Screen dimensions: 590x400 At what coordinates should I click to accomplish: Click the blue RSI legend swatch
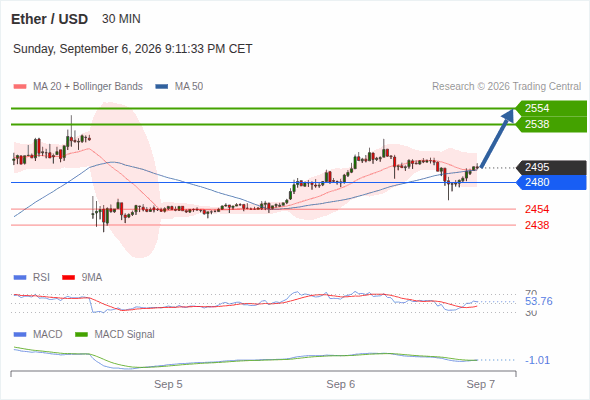tap(20, 278)
